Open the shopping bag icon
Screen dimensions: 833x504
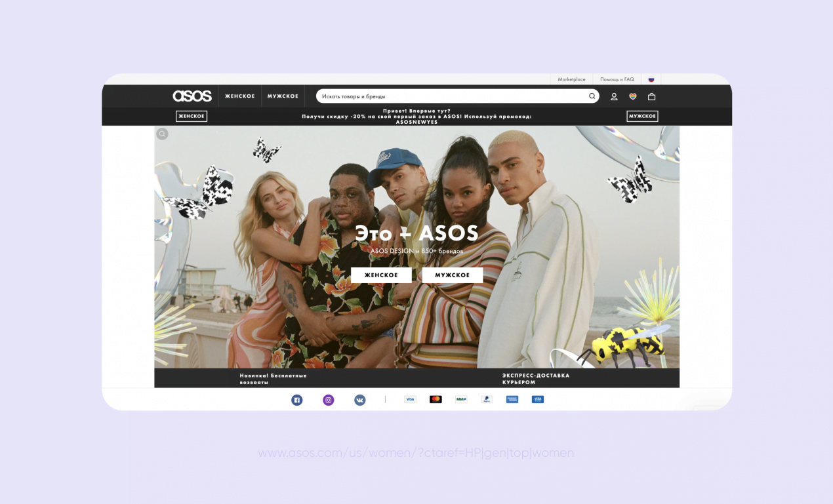pos(651,96)
